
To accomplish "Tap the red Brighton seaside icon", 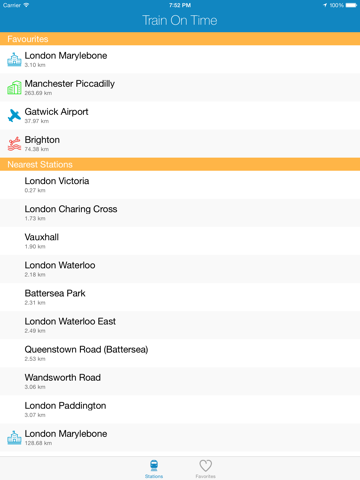I will (14, 144).
